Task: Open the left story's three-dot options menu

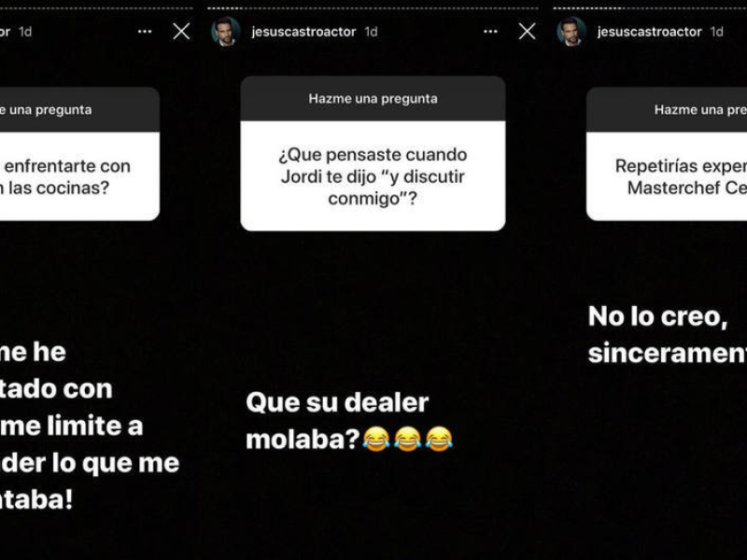Action: click(x=145, y=32)
